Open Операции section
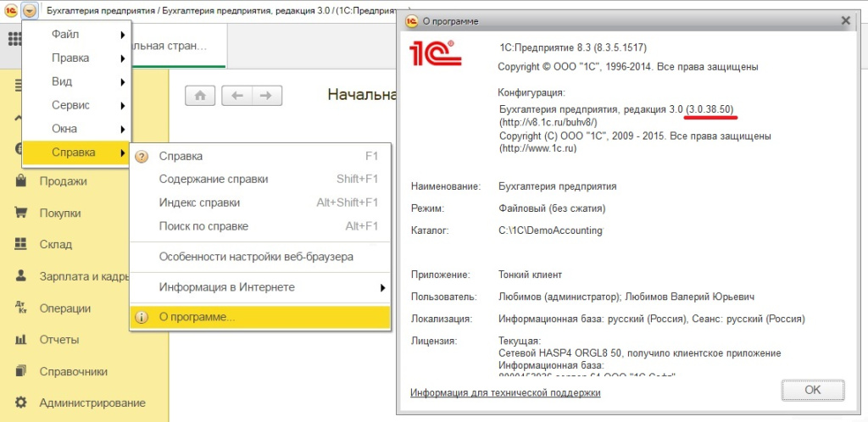 [x=64, y=308]
